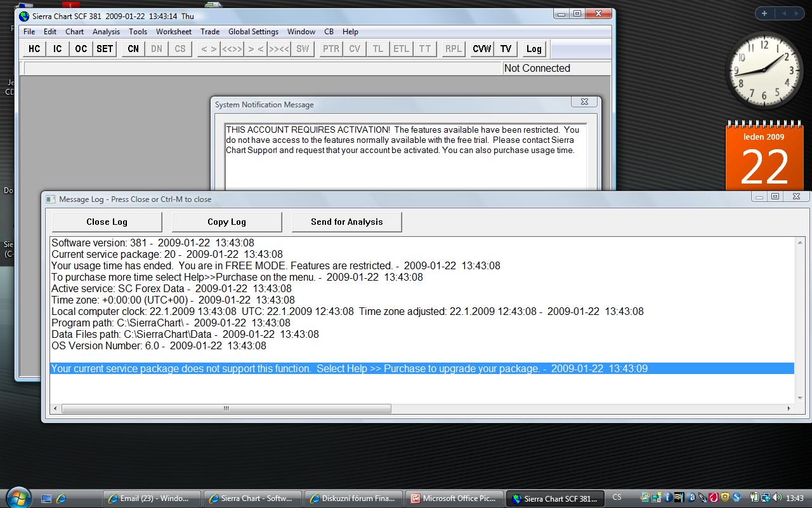Image resolution: width=812 pixels, height=508 pixels.
Task: Click the sidebar calendar gadget showing 22
Action: point(764,156)
